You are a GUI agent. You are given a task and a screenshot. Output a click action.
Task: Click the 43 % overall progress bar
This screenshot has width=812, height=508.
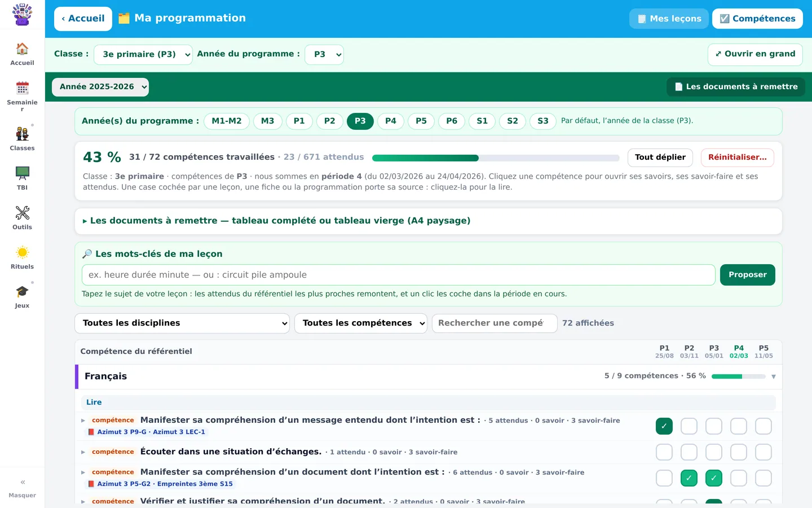pos(496,158)
